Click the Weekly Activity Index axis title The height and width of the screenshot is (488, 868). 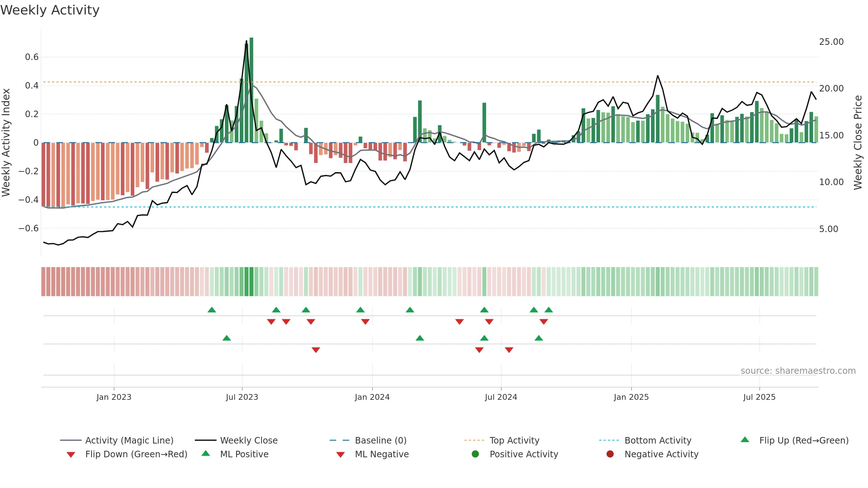[x=6, y=142]
